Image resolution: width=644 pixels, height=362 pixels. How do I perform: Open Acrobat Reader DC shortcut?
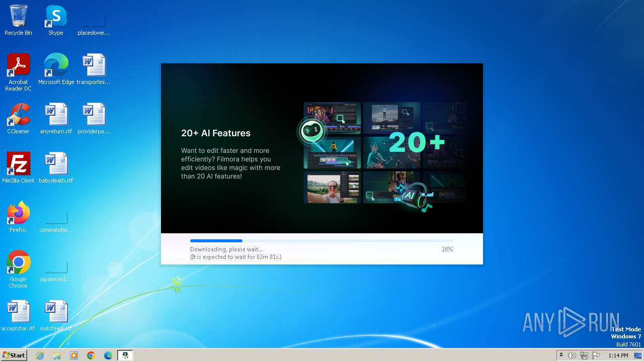coord(18,72)
